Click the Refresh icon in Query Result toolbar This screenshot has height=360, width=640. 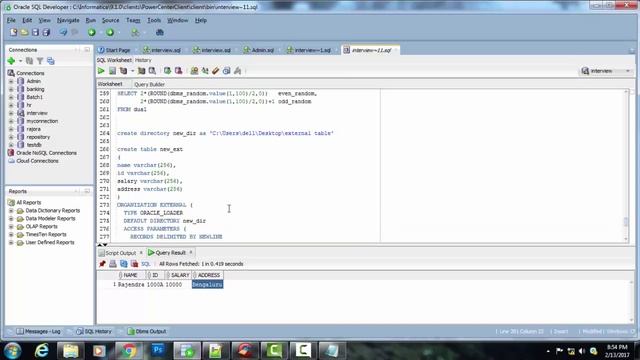point(124,264)
